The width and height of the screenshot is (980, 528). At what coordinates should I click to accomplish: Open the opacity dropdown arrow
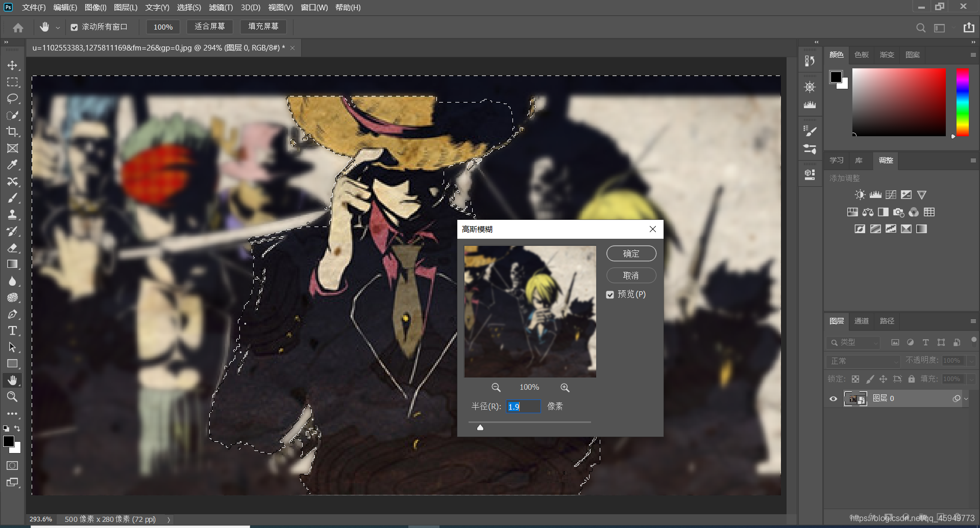click(971, 361)
